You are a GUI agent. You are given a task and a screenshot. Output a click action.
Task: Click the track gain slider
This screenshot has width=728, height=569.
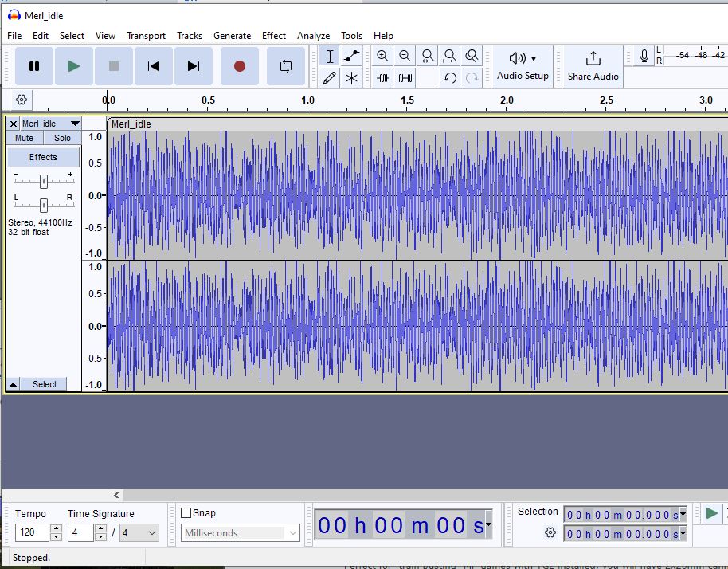pyautogui.click(x=43, y=182)
